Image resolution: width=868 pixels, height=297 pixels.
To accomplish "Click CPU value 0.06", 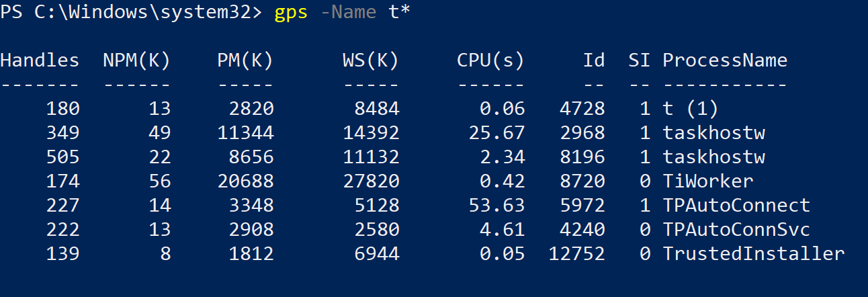I will 503,109.
